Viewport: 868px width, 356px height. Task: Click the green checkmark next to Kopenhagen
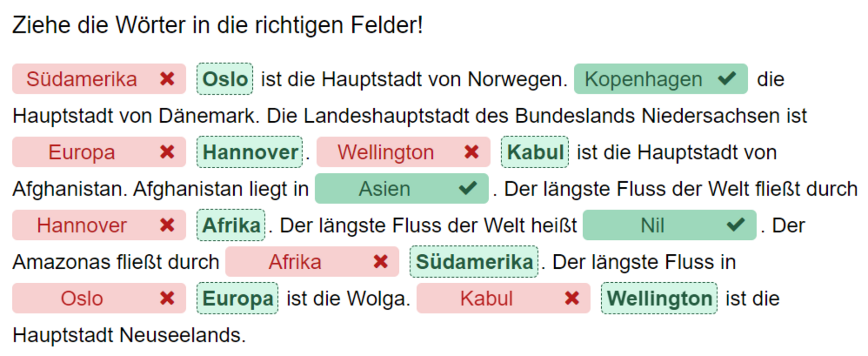click(726, 79)
